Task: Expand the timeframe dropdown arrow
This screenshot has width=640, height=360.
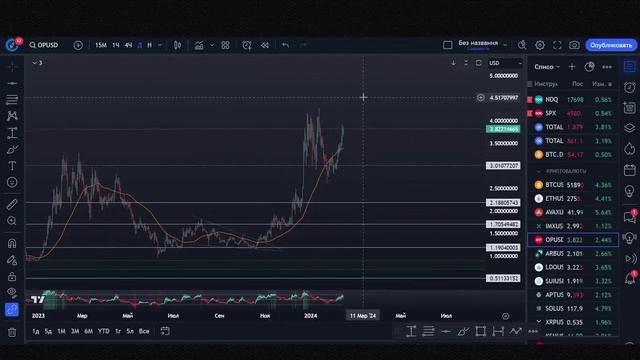Action: pos(160,45)
